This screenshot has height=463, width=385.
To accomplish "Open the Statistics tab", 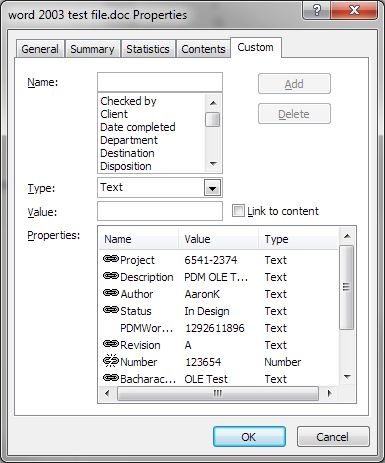I will click(x=148, y=49).
